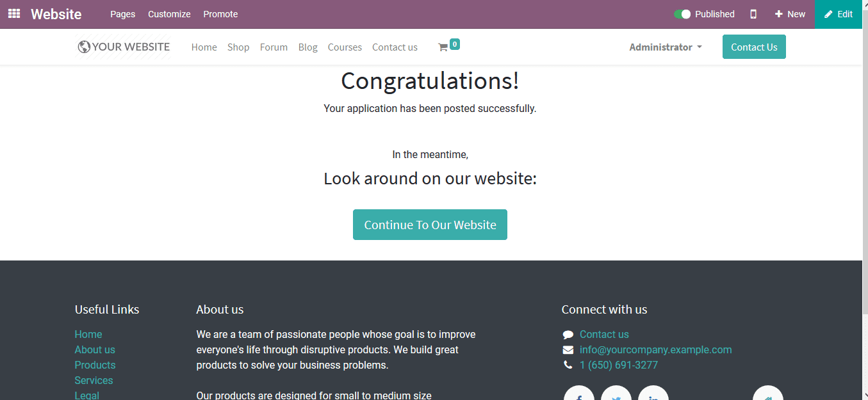Preview site in mobile view

tap(753, 13)
